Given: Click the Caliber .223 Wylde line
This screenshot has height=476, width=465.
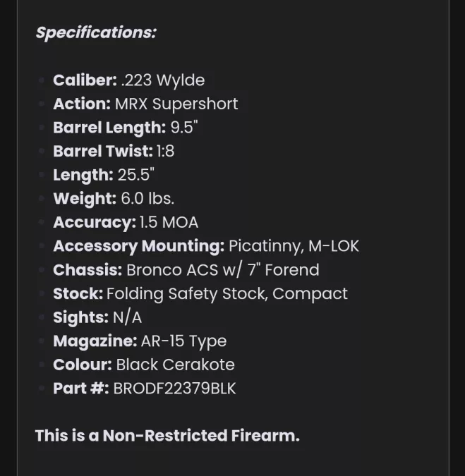Looking at the screenshot, I should (x=129, y=80).
